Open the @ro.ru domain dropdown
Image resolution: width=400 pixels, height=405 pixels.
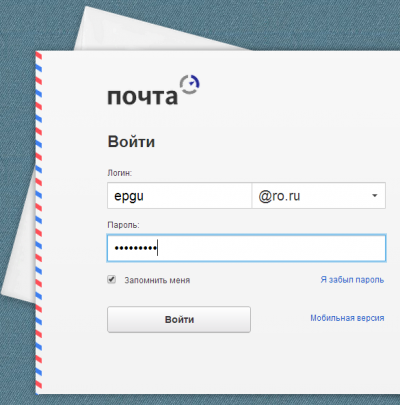(x=319, y=196)
